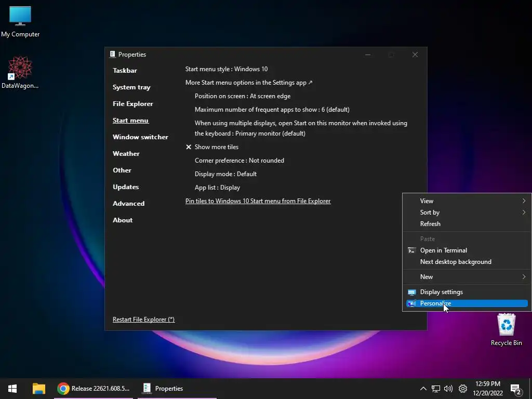Change Position on screen setting
Image resolution: width=532 pixels, height=399 pixels.
point(243,96)
